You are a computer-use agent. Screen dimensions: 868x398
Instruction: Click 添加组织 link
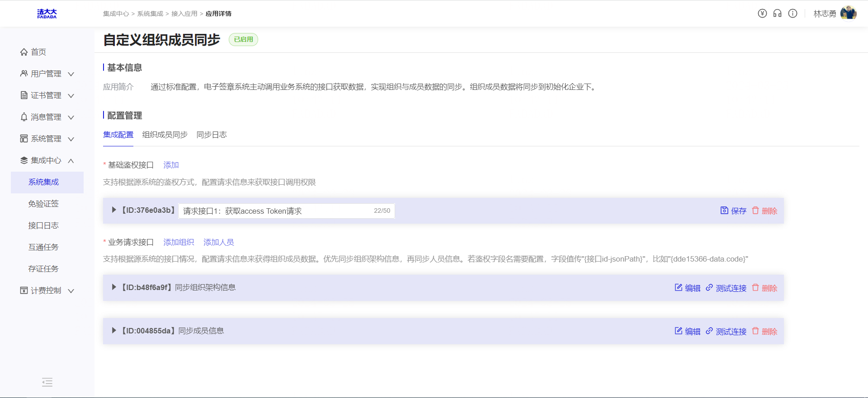click(179, 242)
